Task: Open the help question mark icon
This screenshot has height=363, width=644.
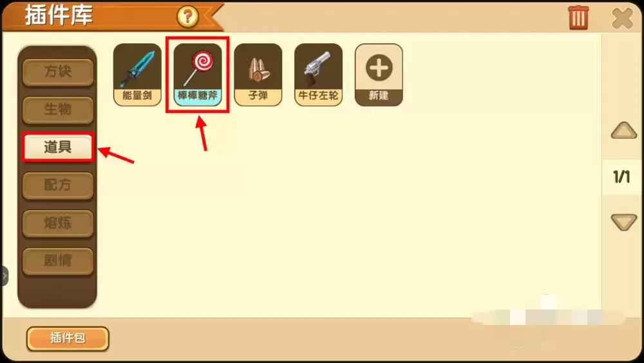Action: [187, 17]
